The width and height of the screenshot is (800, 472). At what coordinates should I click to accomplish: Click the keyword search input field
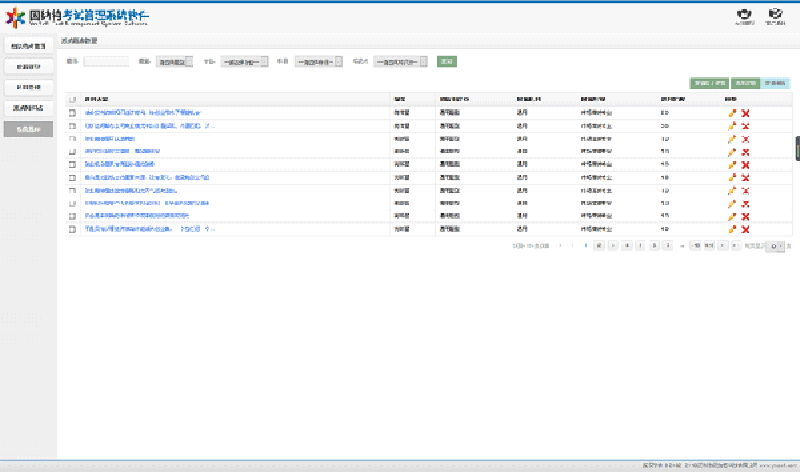click(x=106, y=62)
